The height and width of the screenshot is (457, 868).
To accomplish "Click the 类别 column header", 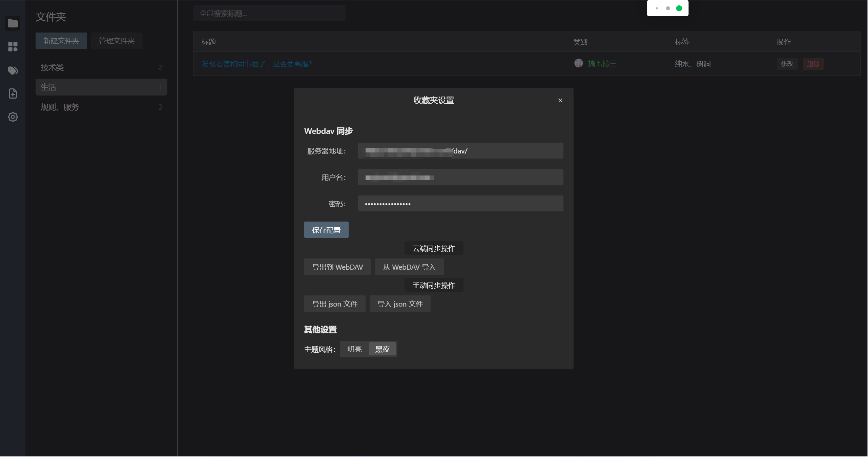I will (x=580, y=42).
